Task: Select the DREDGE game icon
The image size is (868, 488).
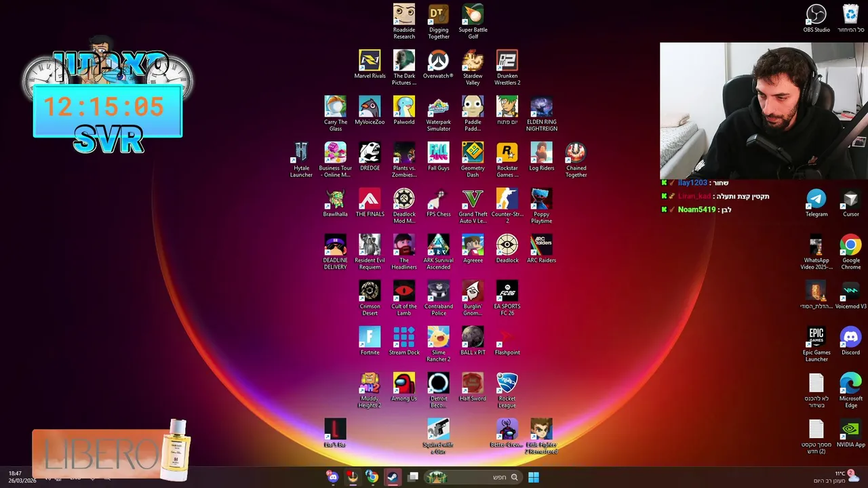Action: click(370, 157)
